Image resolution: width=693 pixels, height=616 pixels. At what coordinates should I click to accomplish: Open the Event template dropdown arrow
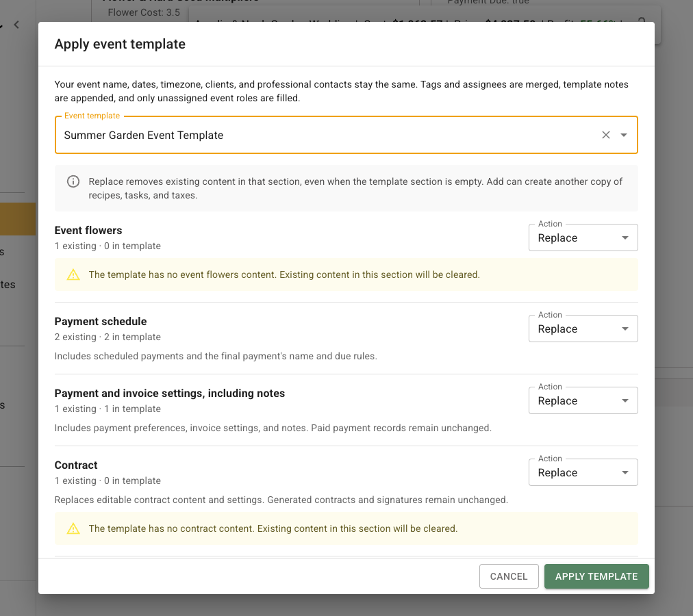pos(624,136)
